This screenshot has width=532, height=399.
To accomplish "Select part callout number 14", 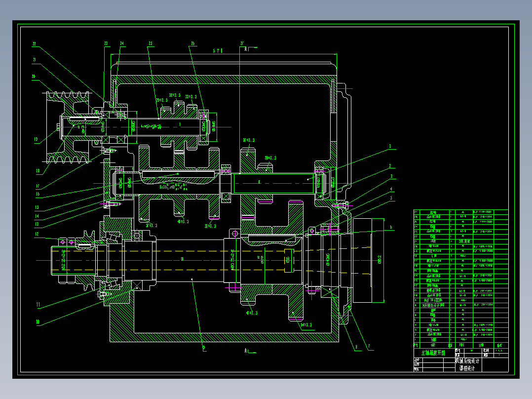I will tap(37, 216).
